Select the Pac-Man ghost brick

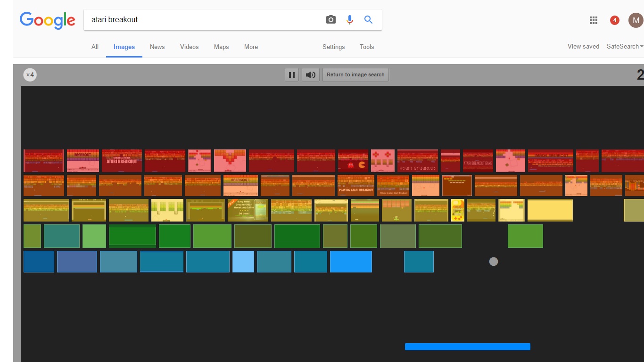[x=353, y=161]
